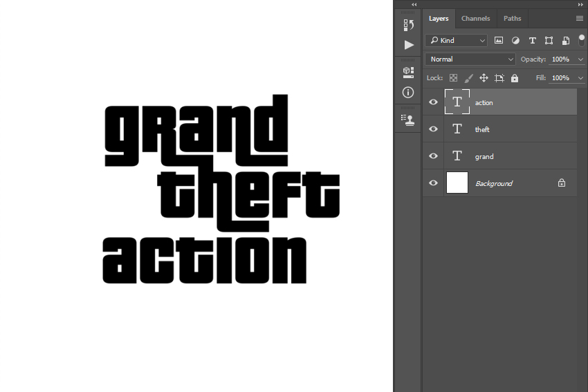Filter layers by pixel layers icon
The height and width of the screenshot is (392, 588).
tap(499, 41)
